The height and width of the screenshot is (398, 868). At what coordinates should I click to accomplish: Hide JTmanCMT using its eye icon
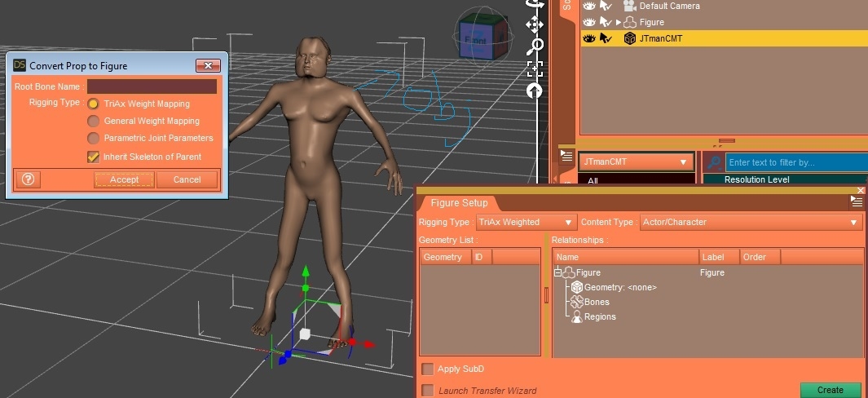(588, 38)
